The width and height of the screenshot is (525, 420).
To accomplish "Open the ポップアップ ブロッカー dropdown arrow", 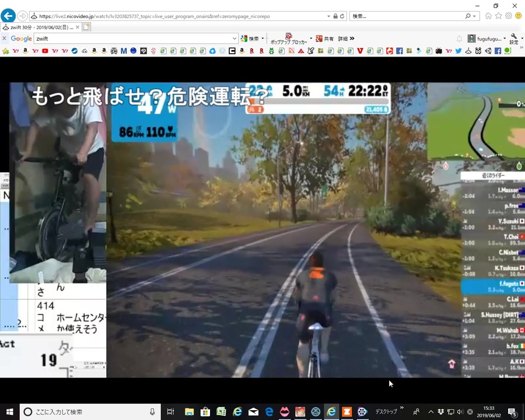I will coord(311,38).
